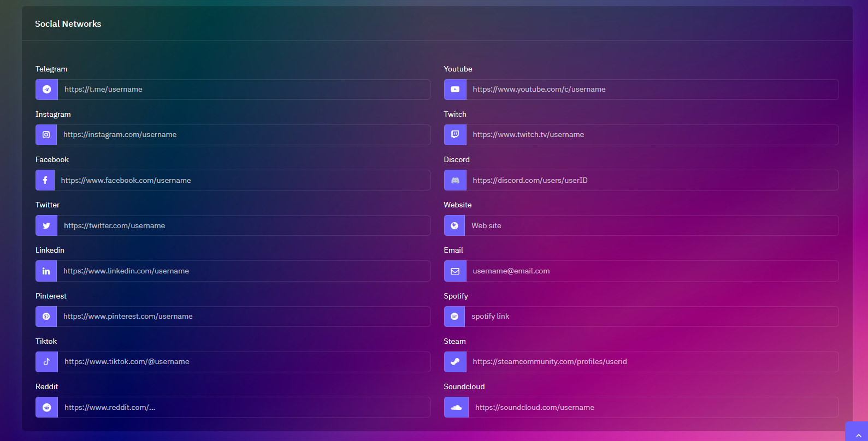Focus the Facebook URL input field
The image size is (868, 441).
(243, 180)
